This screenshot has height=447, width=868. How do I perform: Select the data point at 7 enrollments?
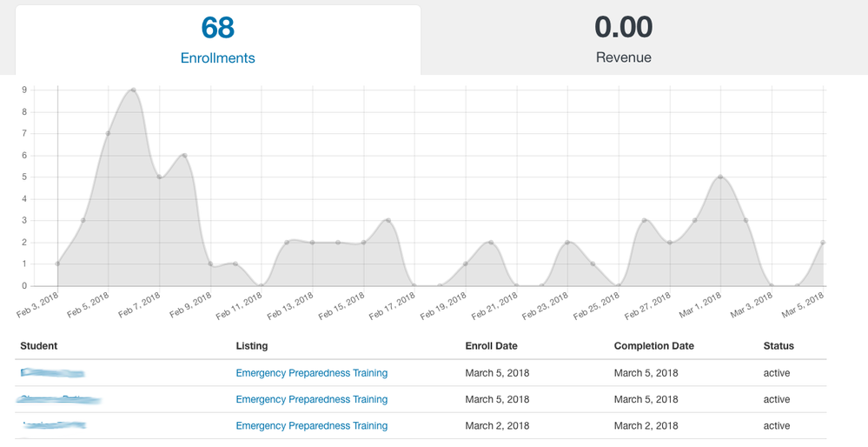(x=108, y=133)
